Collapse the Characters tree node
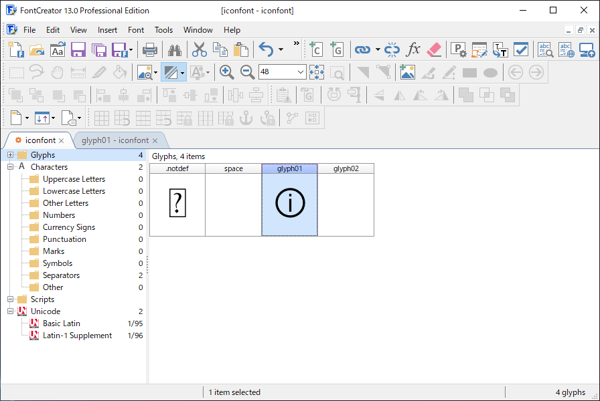This screenshot has height=401, width=600. pos(10,167)
